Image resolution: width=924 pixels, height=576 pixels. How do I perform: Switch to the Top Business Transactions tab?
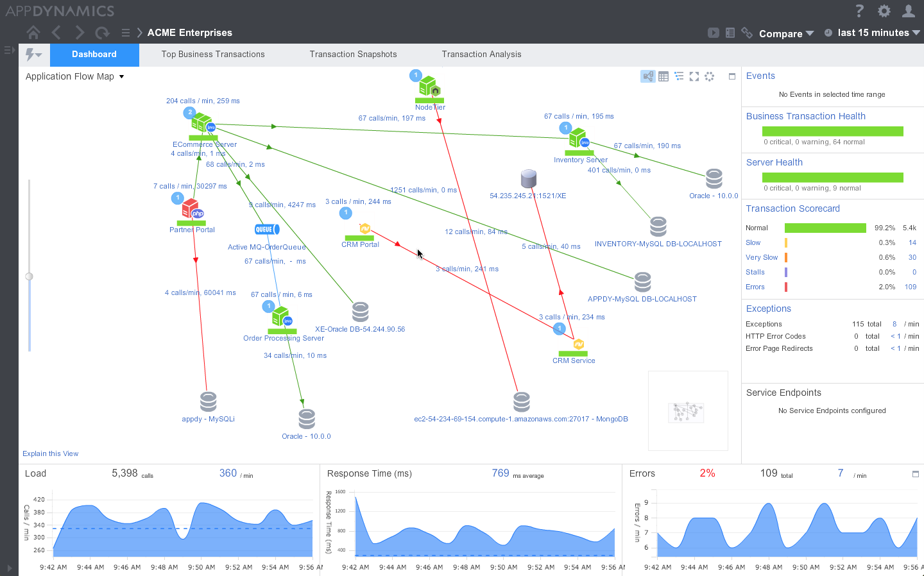click(213, 55)
